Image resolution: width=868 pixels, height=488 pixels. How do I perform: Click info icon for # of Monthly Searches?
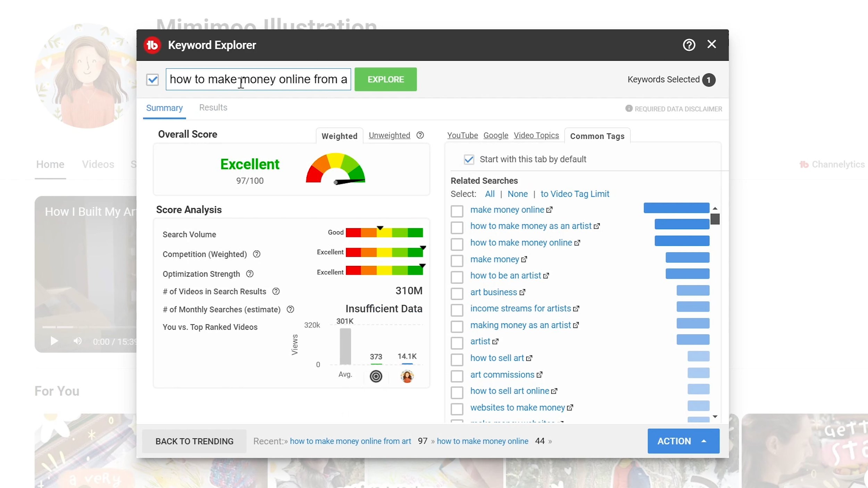coord(290,309)
